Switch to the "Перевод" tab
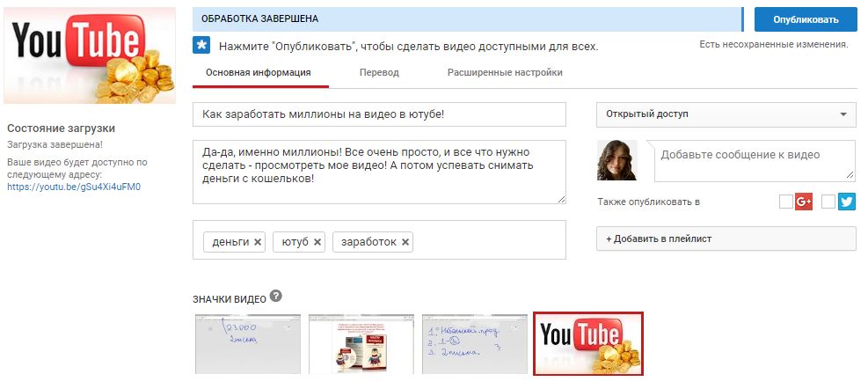The image size is (868, 389). [x=379, y=72]
